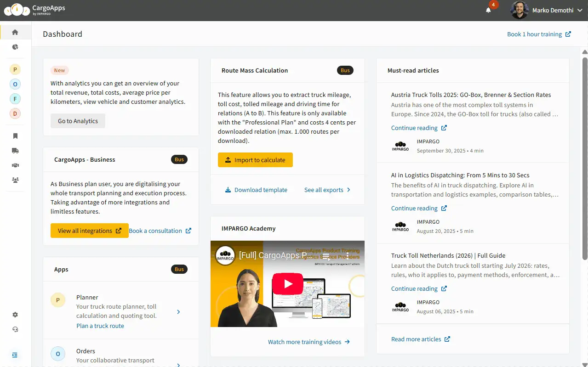Click 'Must-read articles' heading

413,70
